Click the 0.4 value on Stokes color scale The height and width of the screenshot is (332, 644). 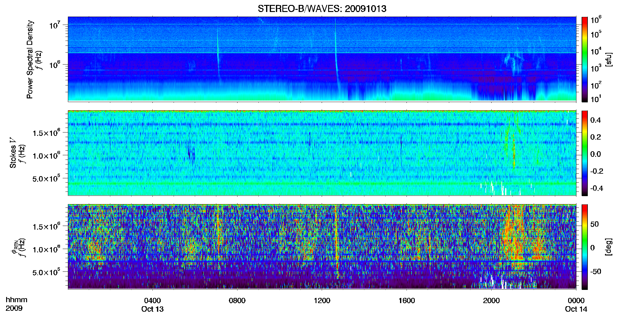pos(595,120)
